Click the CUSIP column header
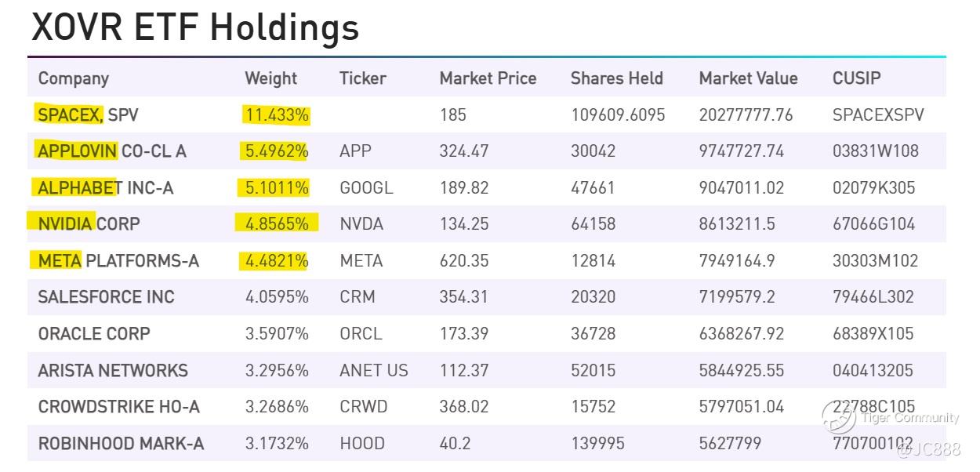Viewport: 980px width, 472px height. click(856, 78)
